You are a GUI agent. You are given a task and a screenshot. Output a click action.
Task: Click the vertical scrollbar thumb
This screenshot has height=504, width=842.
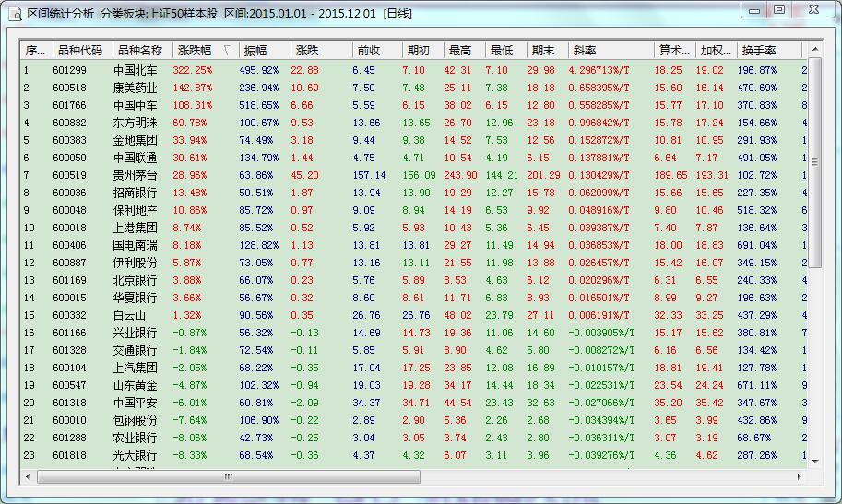[815, 161]
